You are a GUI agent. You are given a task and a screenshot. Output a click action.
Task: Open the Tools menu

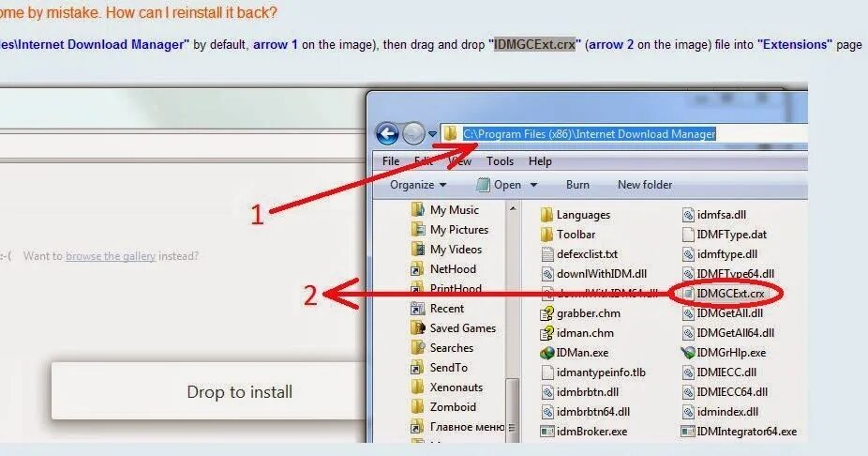click(x=500, y=161)
